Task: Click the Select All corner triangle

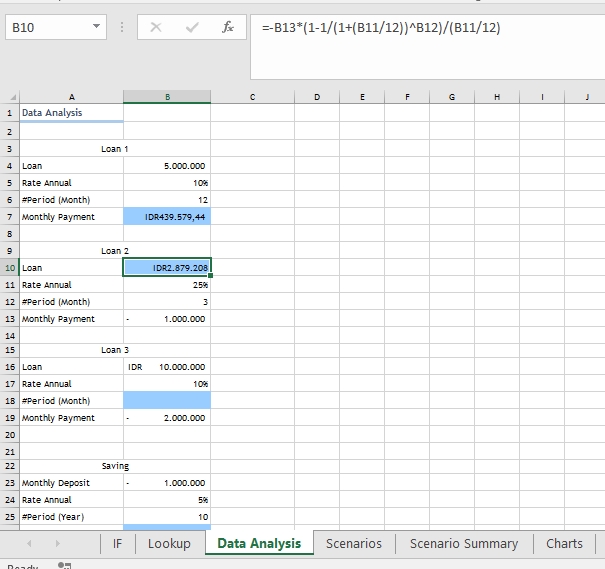Action: coord(13,97)
